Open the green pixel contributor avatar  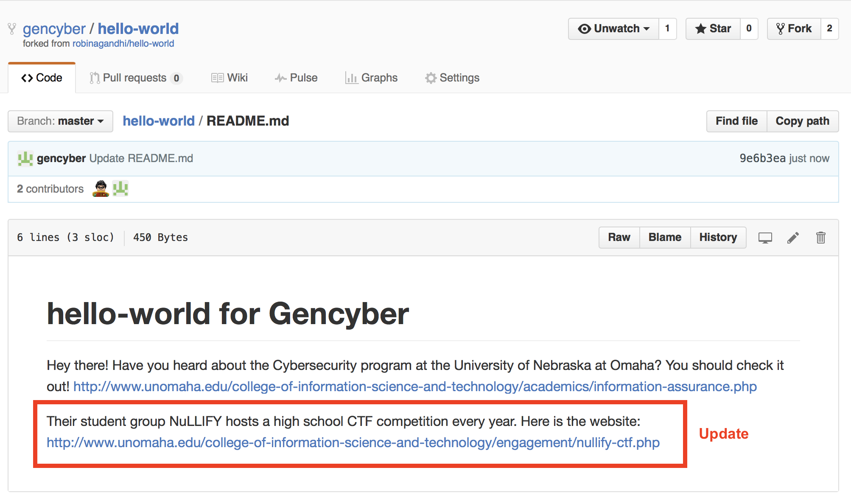coord(120,189)
